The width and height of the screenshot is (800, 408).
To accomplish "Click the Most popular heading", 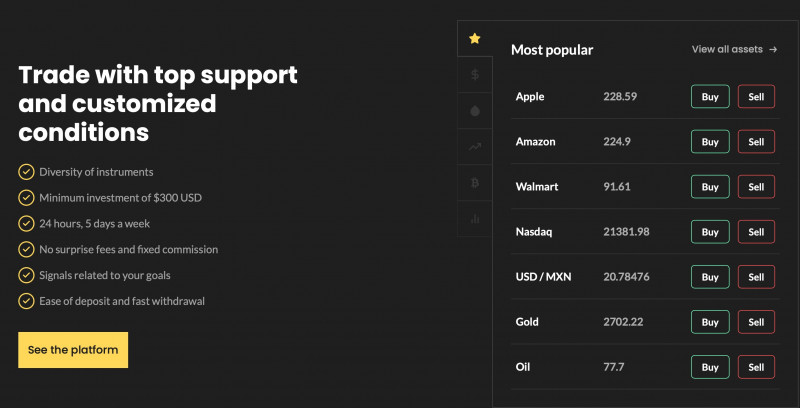I will (x=552, y=50).
